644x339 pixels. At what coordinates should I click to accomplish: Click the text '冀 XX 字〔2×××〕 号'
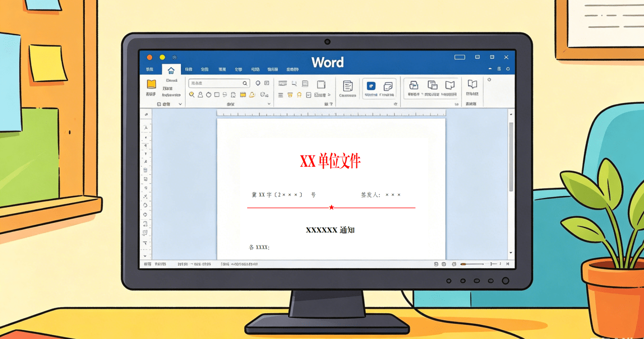point(284,195)
